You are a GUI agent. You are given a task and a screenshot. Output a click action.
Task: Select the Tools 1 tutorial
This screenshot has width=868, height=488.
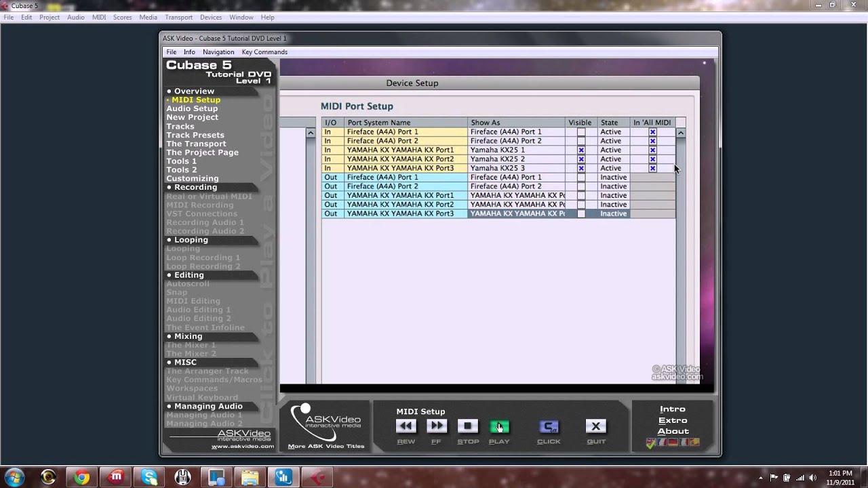point(181,161)
